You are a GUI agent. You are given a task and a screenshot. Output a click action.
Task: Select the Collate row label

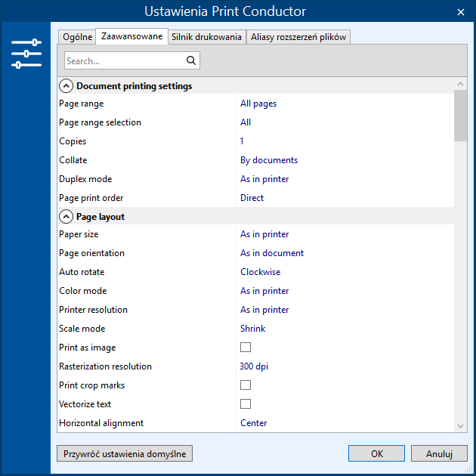pos(73,160)
